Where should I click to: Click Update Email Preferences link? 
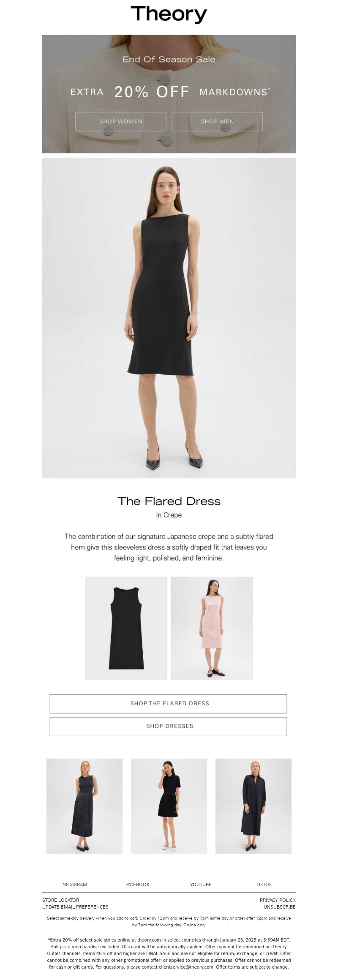75,907
